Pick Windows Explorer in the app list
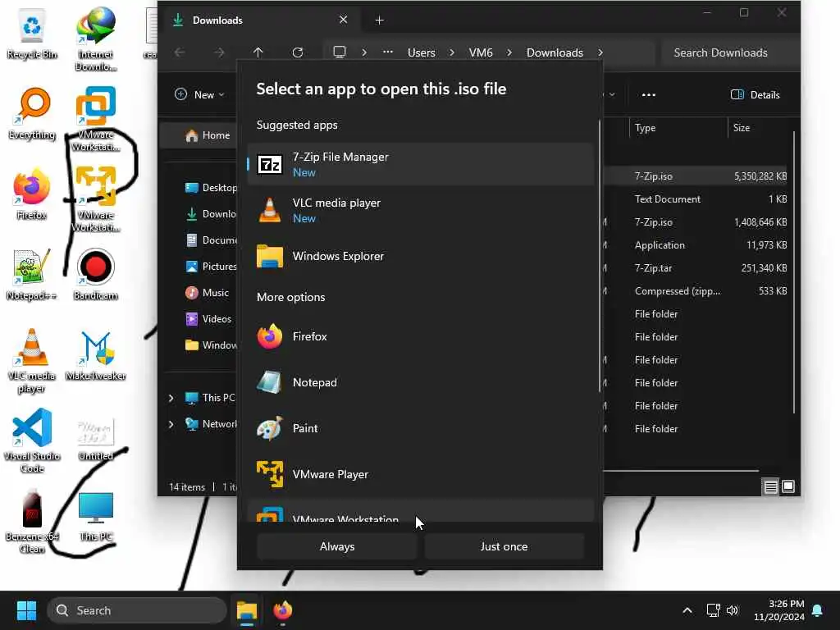The width and height of the screenshot is (840, 630). point(421,256)
